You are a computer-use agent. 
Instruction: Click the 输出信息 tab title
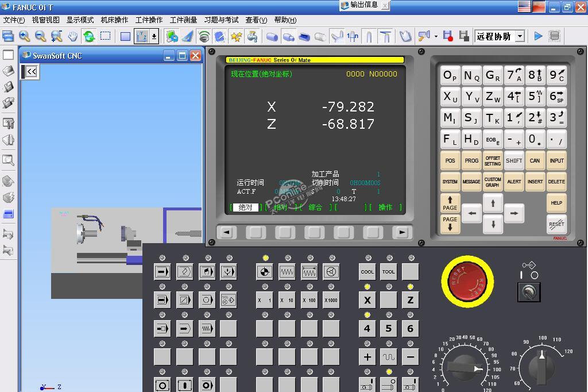tap(363, 5)
